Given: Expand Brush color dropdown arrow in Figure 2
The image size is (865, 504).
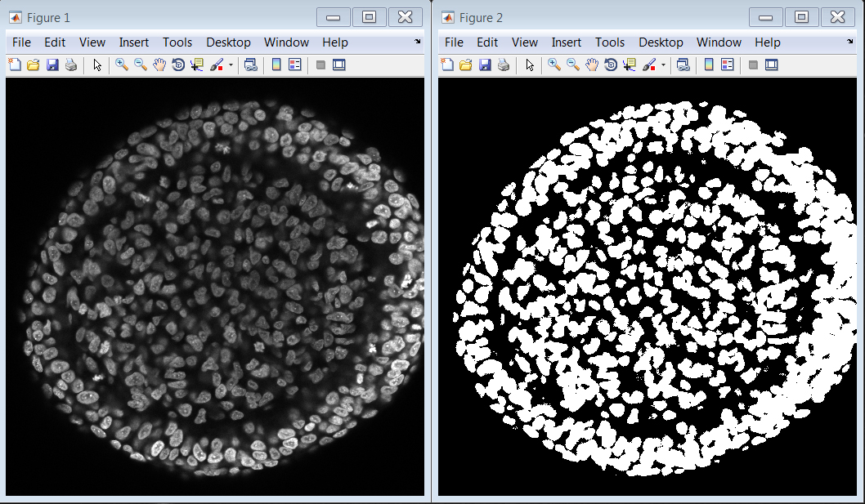Looking at the screenshot, I should pos(663,65).
